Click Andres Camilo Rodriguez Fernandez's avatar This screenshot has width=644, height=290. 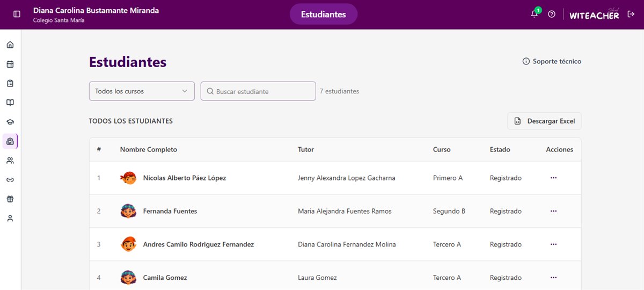pyautogui.click(x=128, y=244)
